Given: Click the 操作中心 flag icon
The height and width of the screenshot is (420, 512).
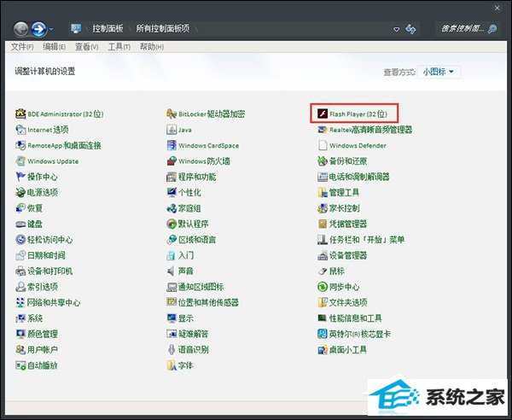Looking at the screenshot, I should click(x=20, y=177).
